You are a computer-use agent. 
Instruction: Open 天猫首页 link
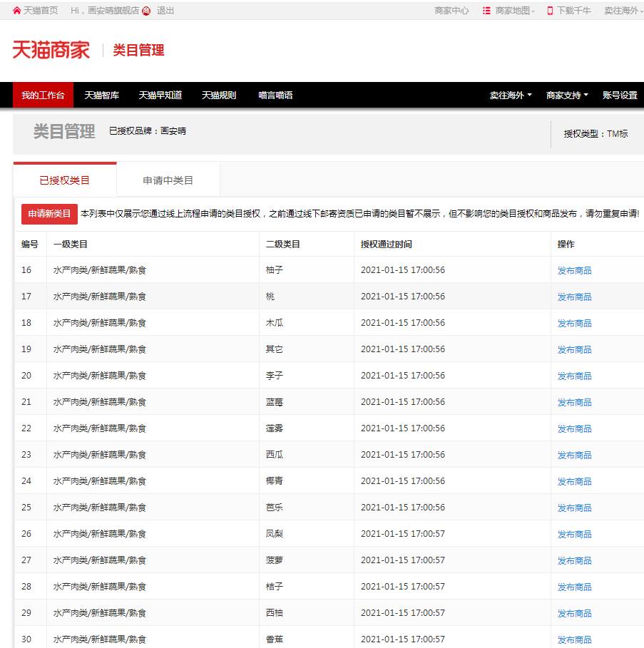(41, 11)
